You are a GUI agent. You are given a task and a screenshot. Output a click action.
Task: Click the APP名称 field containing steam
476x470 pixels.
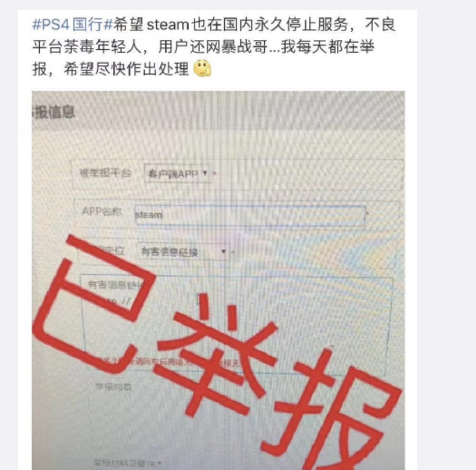click(250, 215)
